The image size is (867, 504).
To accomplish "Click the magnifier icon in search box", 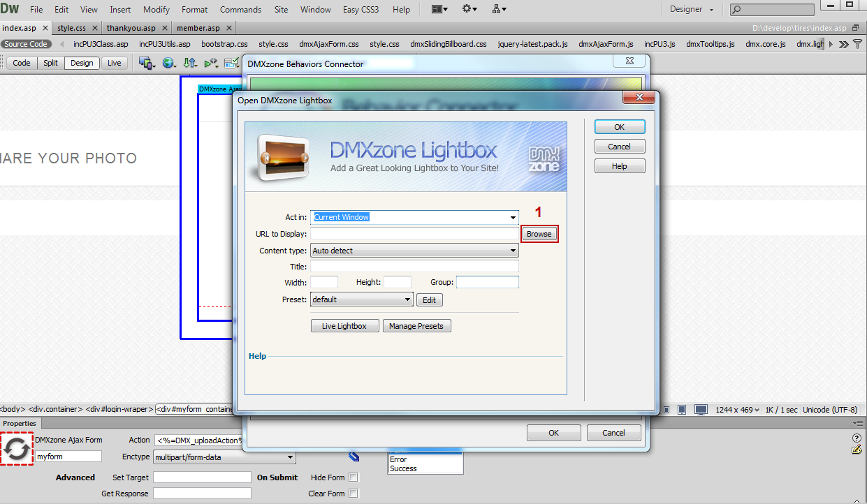I will 737,10.
